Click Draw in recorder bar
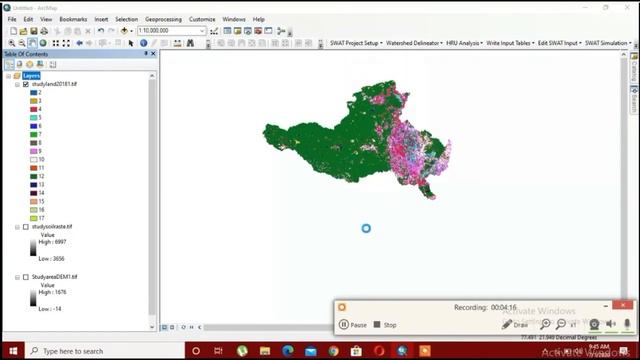This screenshot has width=640, height=360. 515,325
